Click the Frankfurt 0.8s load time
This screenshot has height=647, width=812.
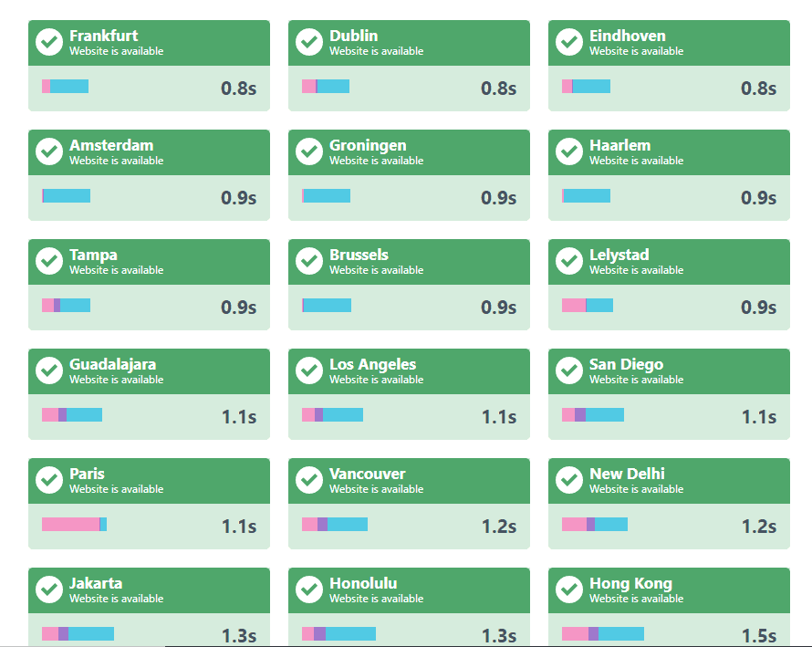(x=238, y=89)
